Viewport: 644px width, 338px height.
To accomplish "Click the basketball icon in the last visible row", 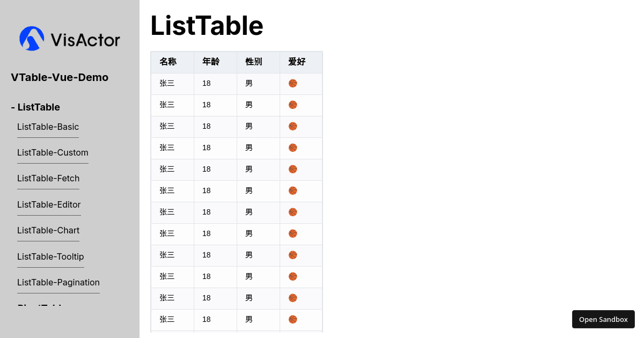I will pyautogui.click(x=292, y=319).
